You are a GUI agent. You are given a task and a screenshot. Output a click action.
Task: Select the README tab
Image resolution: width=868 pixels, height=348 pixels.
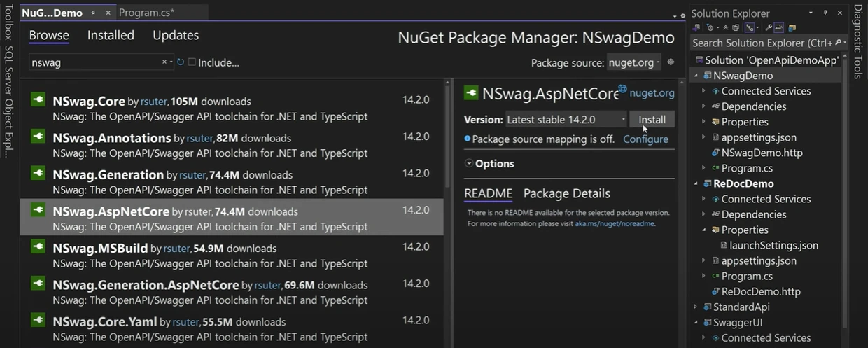488,194
